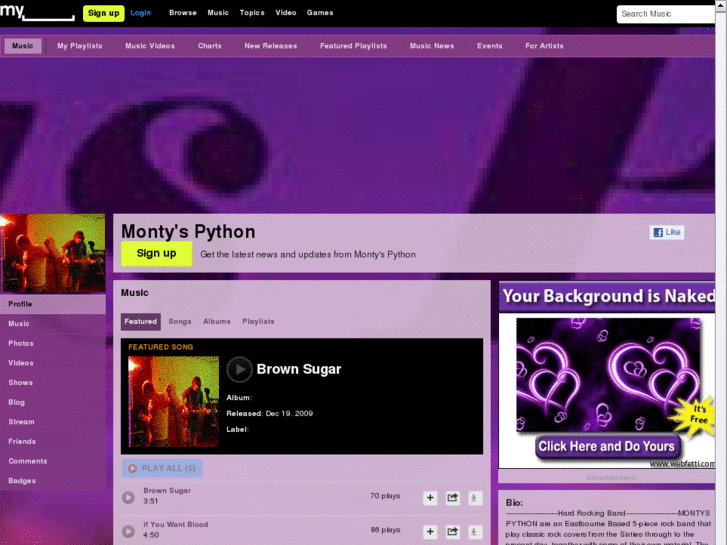Add Brown Sugar to playlist with plus icon
The image size is (727, 545).
click(x=430, y=498)
